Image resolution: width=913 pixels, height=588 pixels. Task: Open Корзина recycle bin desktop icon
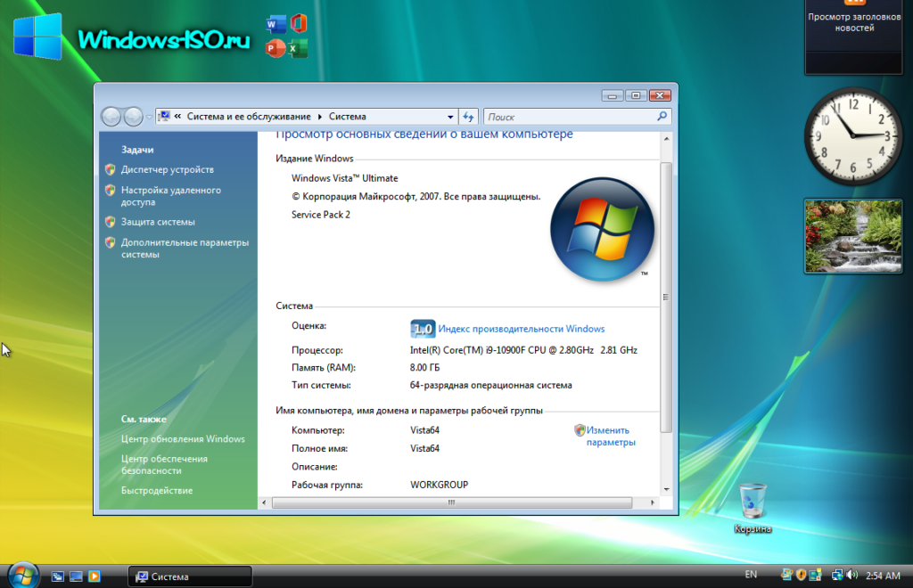click(753, 508)
